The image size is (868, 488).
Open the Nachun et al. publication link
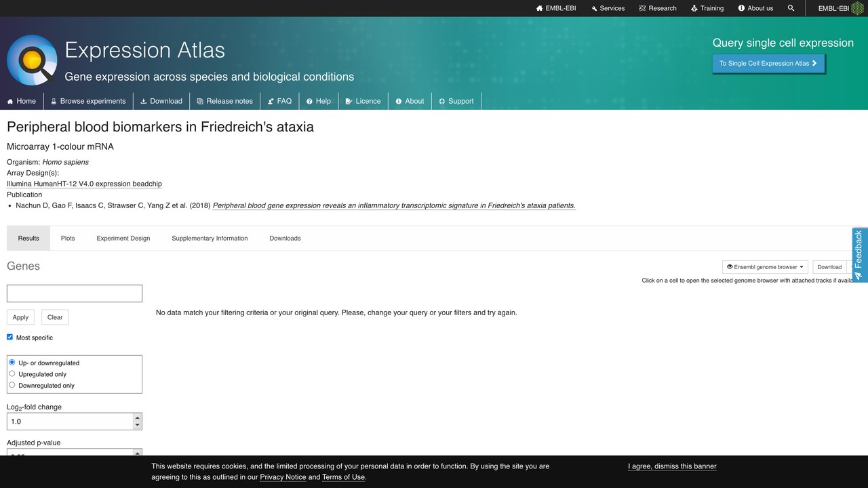pyautogui.click(x=394, y=205)
